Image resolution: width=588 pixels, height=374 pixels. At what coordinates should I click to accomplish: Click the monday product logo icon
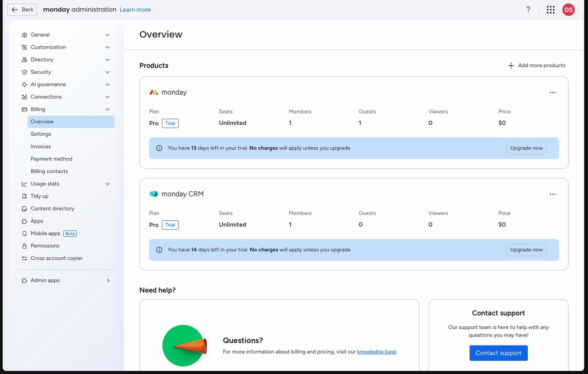click(x=154, y=93)
